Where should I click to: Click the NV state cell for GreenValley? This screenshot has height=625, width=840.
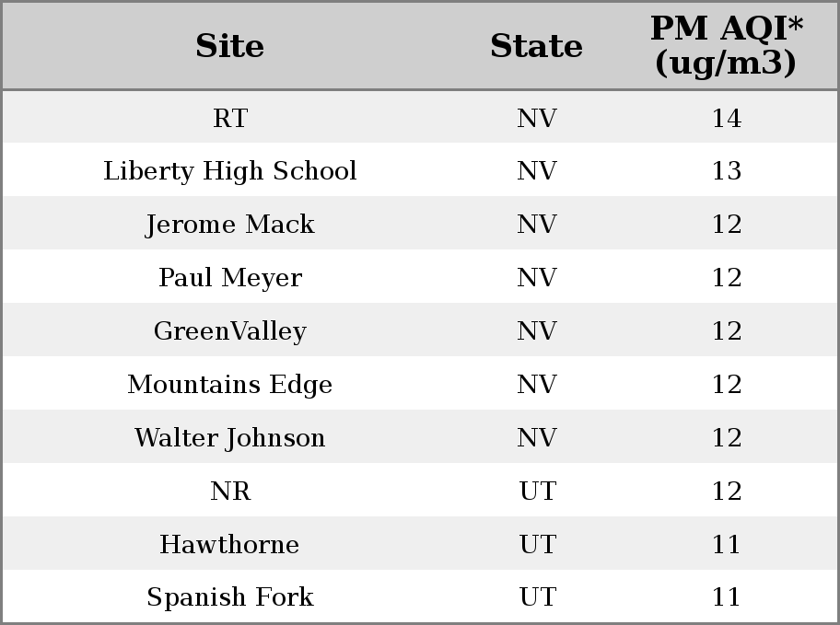537,331
